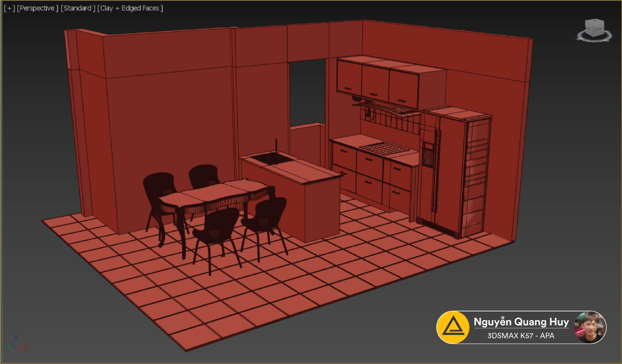Select the middle upper wall cabinet door
The width and height of the screenshot is (622, 364).
coord(375,83)
